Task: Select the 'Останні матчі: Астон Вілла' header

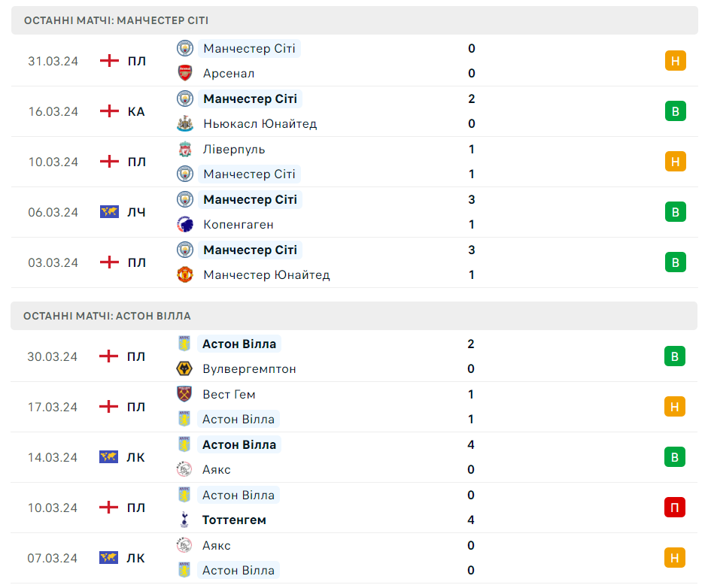Action: [x=107, y=316]
